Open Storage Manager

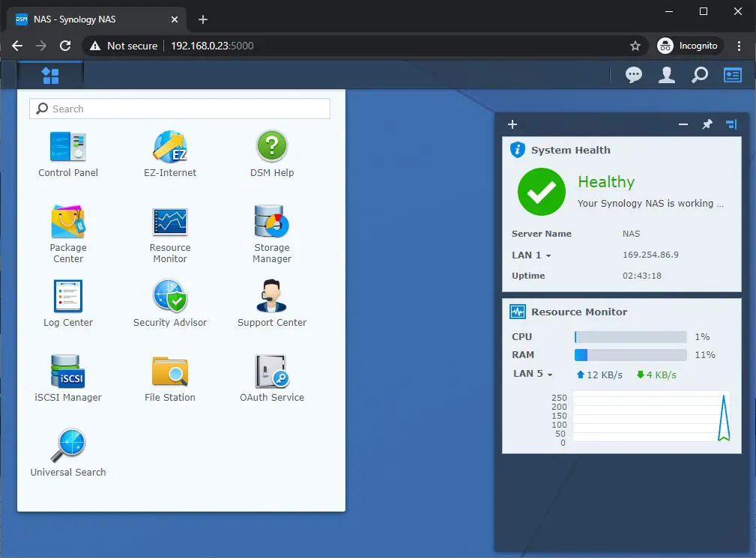click(272, 234)
